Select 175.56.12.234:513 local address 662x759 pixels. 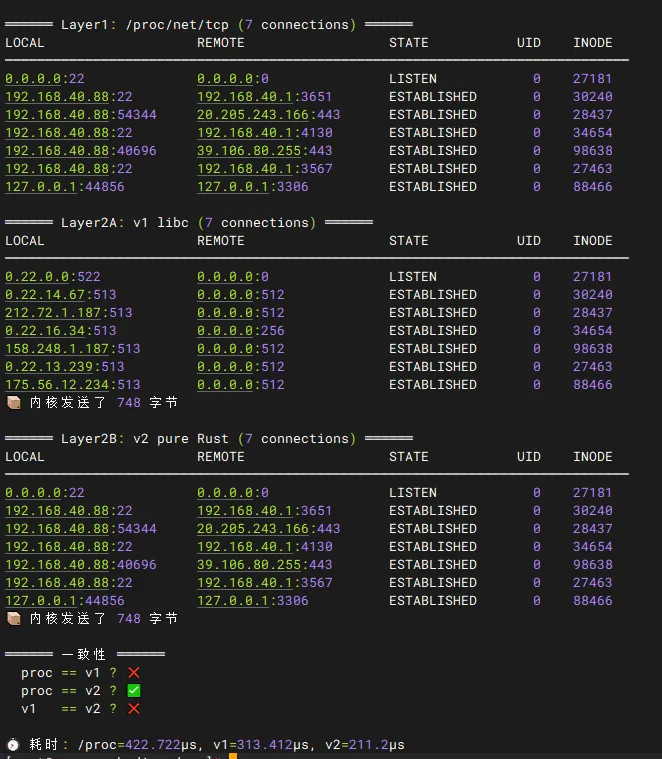pyautogui.click(x=73, y=384)
